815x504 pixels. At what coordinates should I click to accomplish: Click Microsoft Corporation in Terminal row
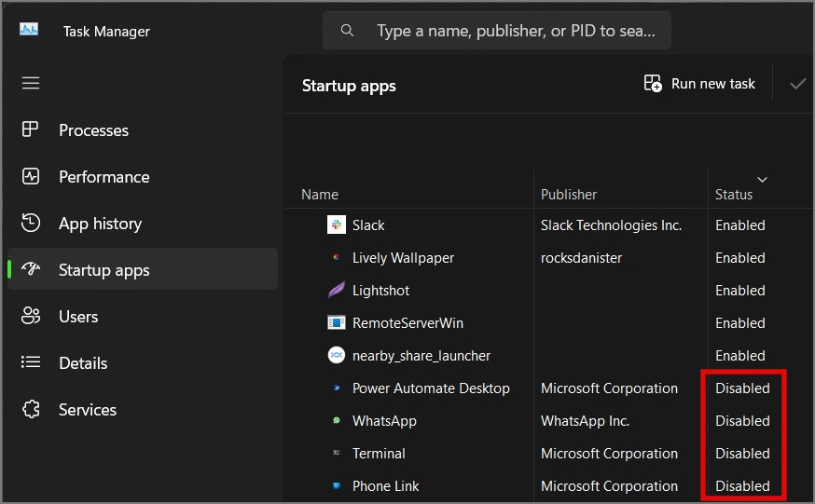[609, 453]
